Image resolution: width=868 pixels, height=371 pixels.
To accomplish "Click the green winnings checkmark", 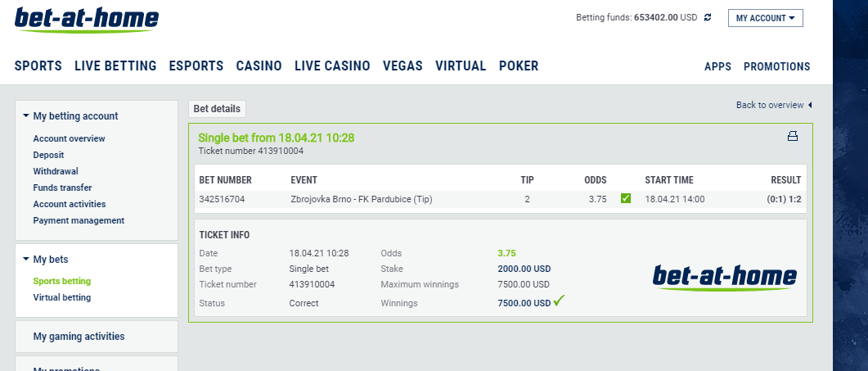I will click(560, 301).
